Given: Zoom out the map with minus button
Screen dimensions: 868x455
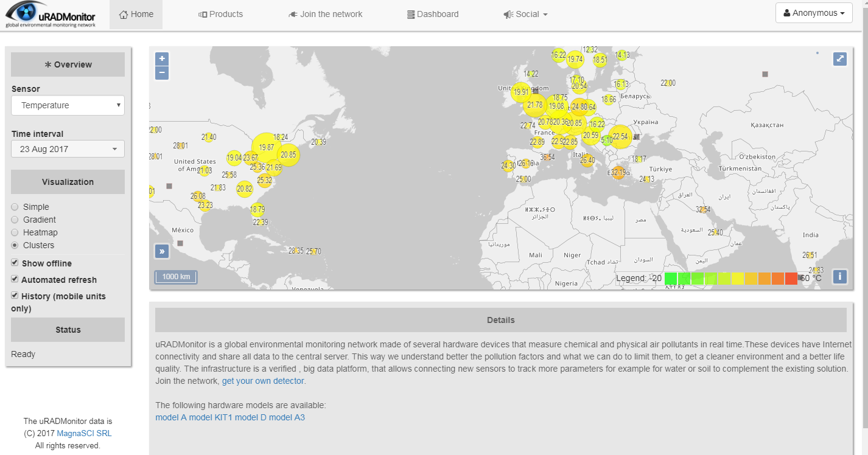Looking at the screenshot, I should 162,73.
